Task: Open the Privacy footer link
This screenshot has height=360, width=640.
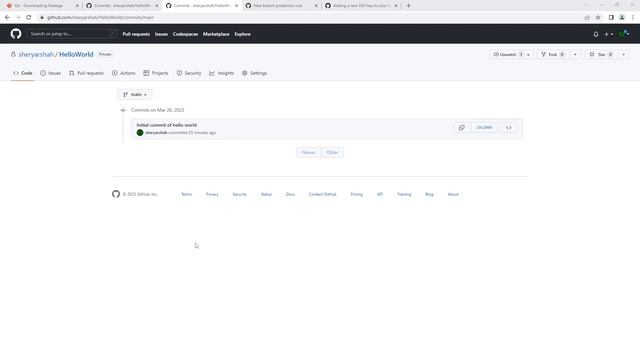Action: 212,194
